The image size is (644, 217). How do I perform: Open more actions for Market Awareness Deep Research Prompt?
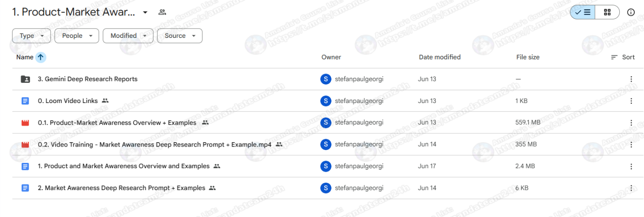pos(631,188)
